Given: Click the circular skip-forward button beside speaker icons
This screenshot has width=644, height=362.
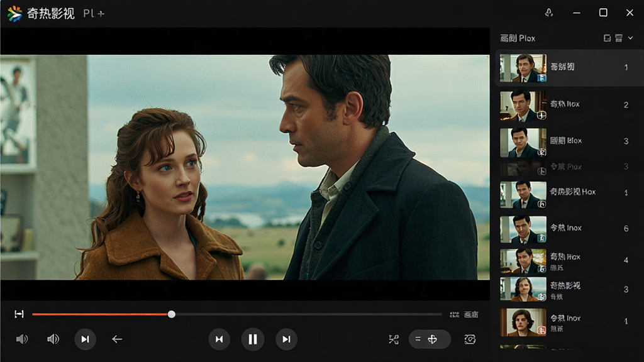Looking at the screenshot, I should 85,339.
